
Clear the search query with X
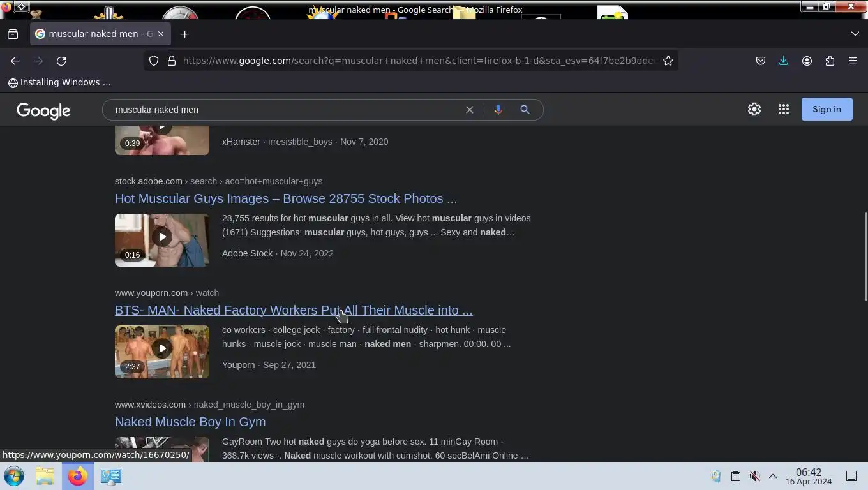point(470,110)
